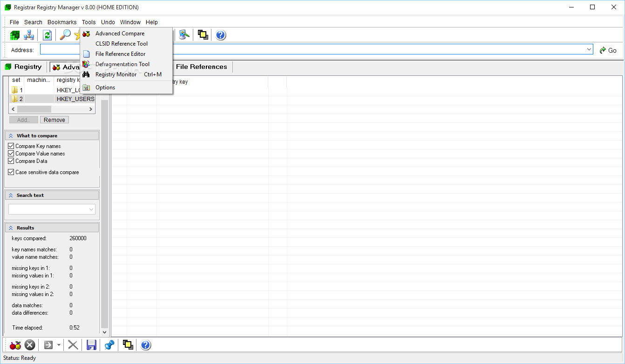This screenshot has width=625, height=364.
Task: Click the horizontal scrollbar thumb in sets list
Action: pos(34,109)
